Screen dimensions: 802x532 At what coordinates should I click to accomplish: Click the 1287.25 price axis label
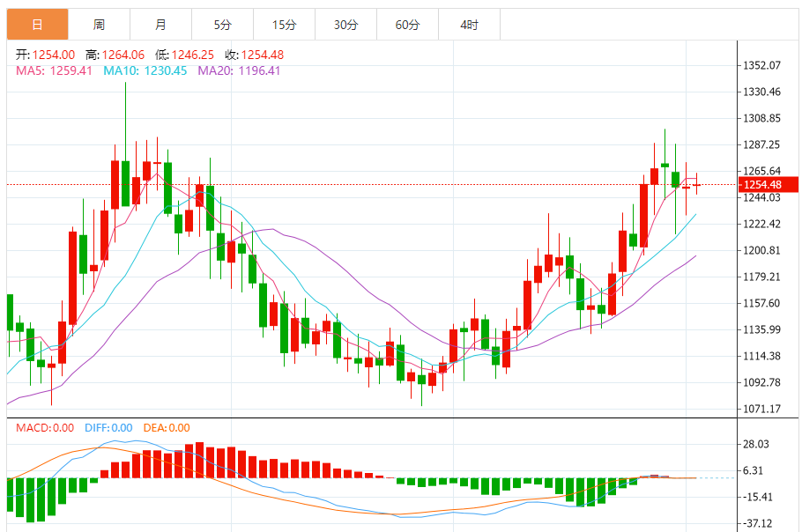761,144
